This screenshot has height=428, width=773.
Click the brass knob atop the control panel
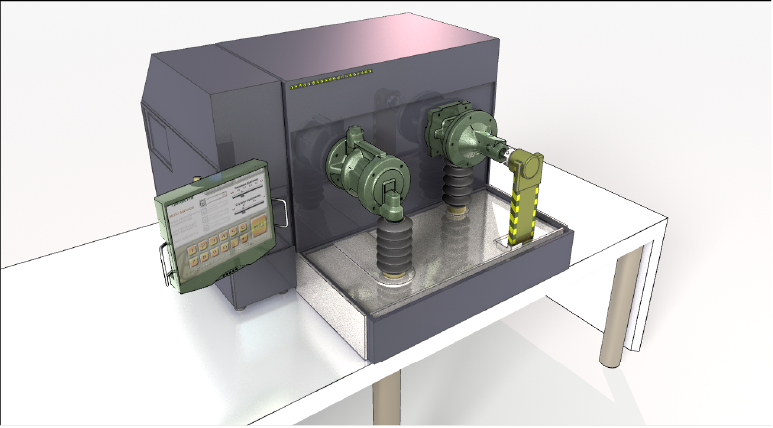coord(197,179)
